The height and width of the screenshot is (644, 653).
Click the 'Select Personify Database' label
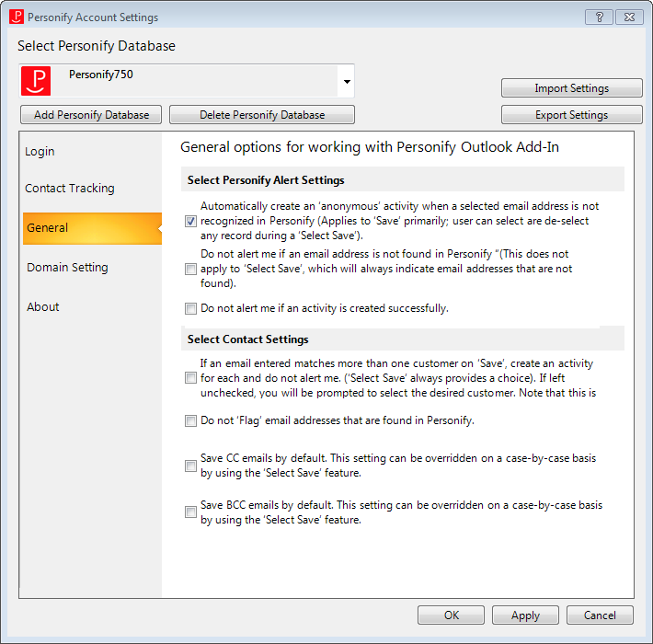tap(97, 46)
